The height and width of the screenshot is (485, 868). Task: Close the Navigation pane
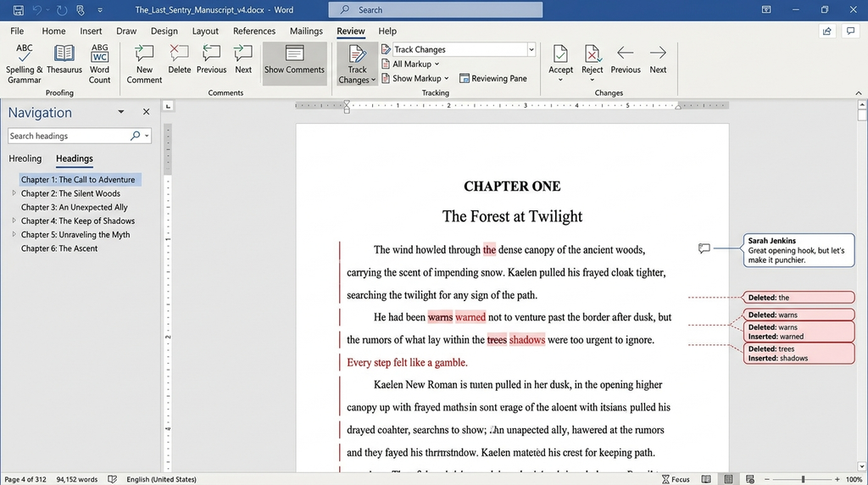click(146, 112)
